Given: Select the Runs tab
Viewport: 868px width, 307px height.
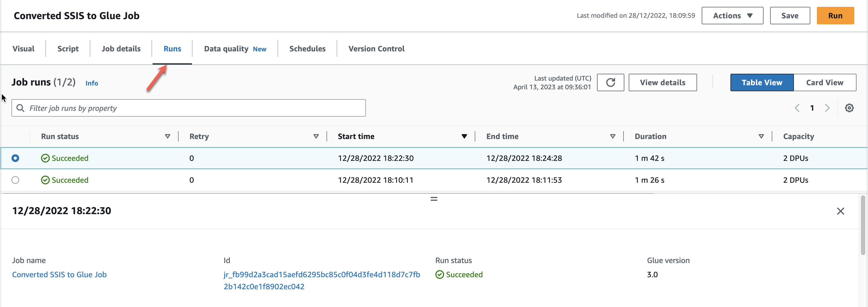Looking at the screenshot, I should coord(172,49).
